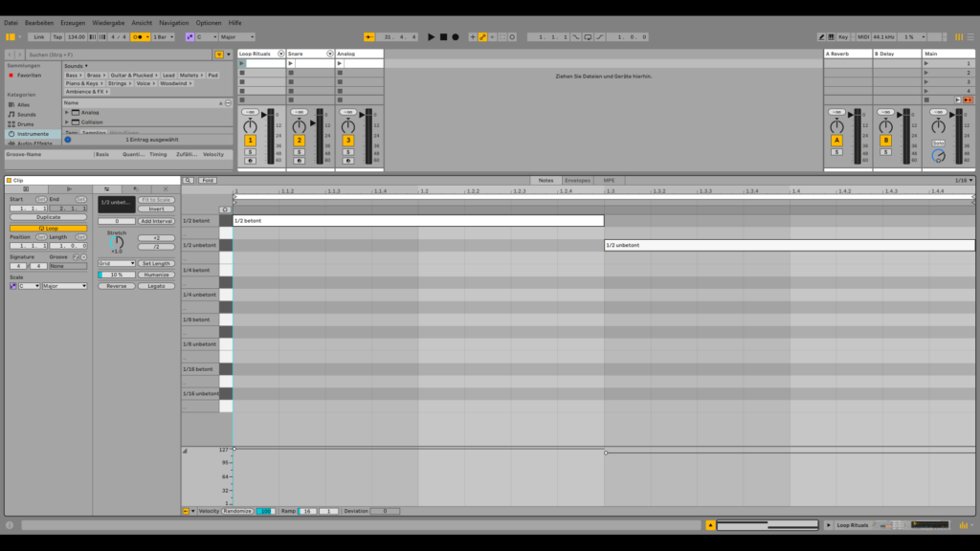The height and width of the screenshot is (551, 980).
Task: Toggle the Automation Arm icon
Action: (x=482, y=37)
